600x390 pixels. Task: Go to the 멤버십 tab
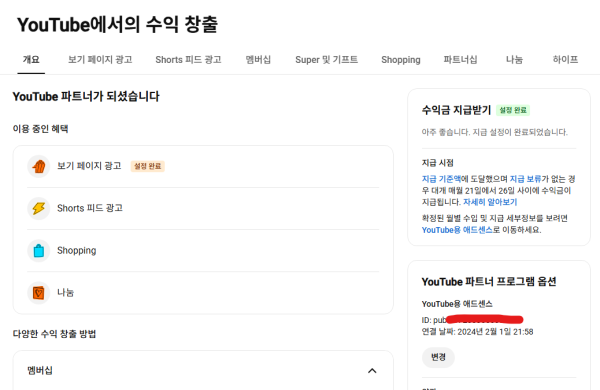point(258,60)
